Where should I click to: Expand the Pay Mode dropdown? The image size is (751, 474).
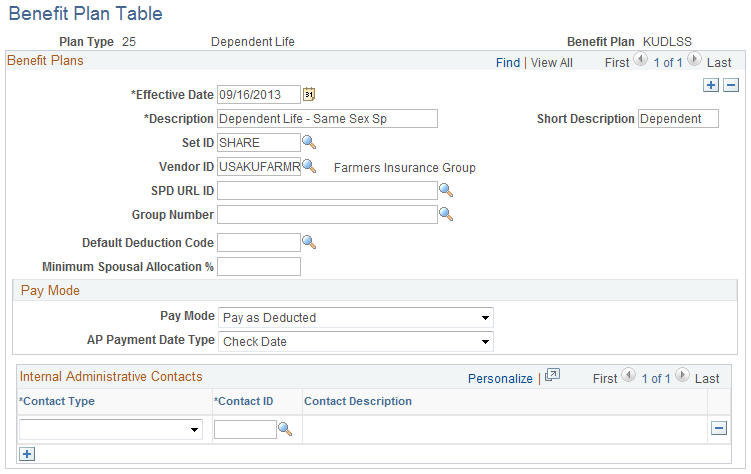click(x=355, y=317)
